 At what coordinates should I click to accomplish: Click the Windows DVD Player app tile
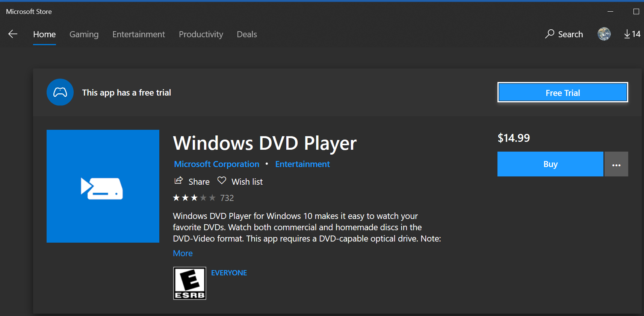[103, 186]
